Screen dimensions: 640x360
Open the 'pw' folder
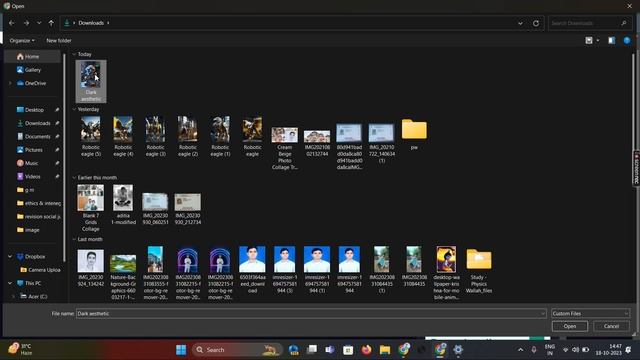[x=414, y=134]
